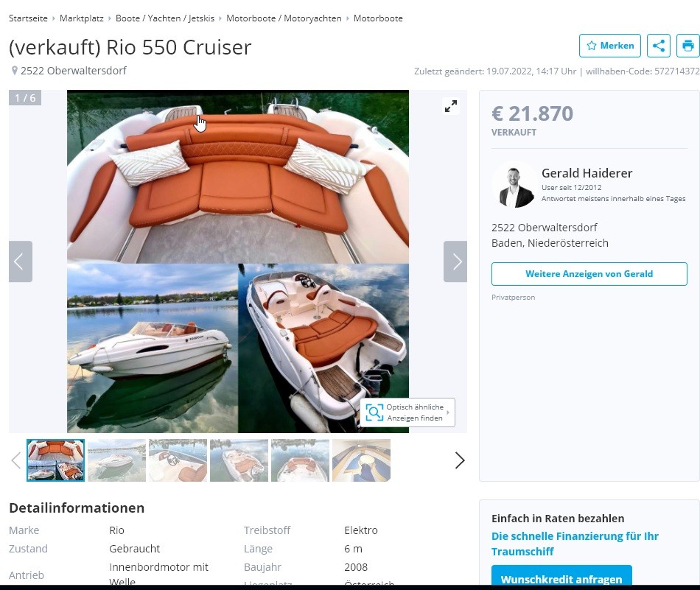Screen dimensions: 700x590
Task: Open Startseite in the breadcrumb
Action: tap(28, 18)
